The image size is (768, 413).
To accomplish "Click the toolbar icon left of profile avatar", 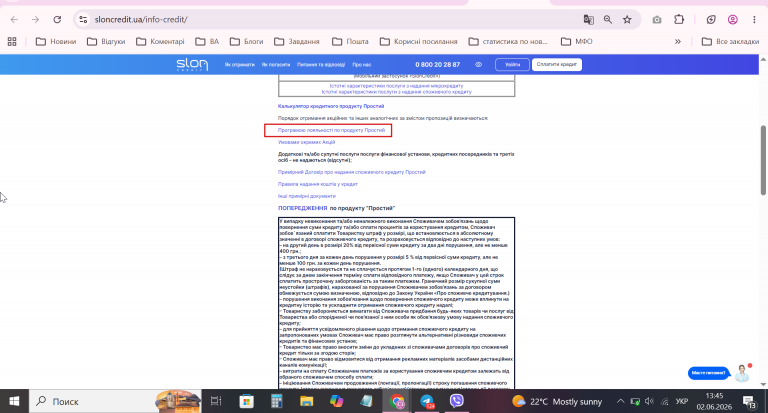I will (x=711, y=20).
